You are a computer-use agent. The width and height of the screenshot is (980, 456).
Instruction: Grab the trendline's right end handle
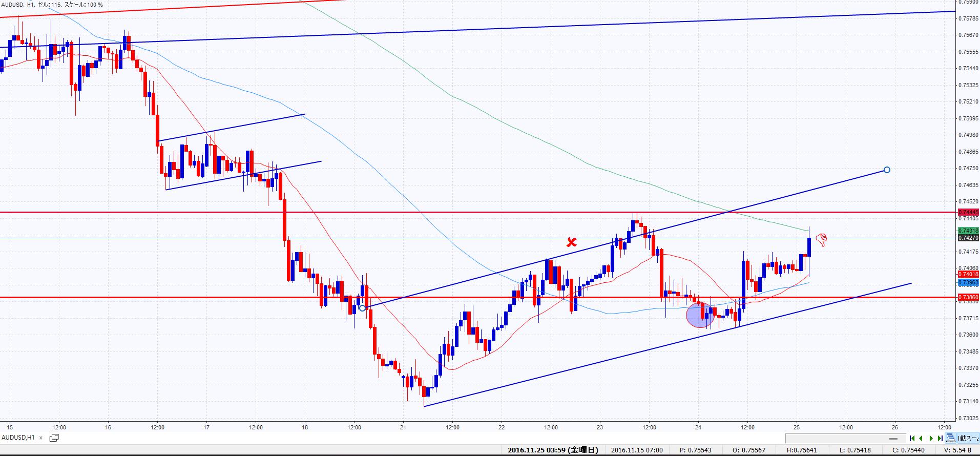point(887,170)
